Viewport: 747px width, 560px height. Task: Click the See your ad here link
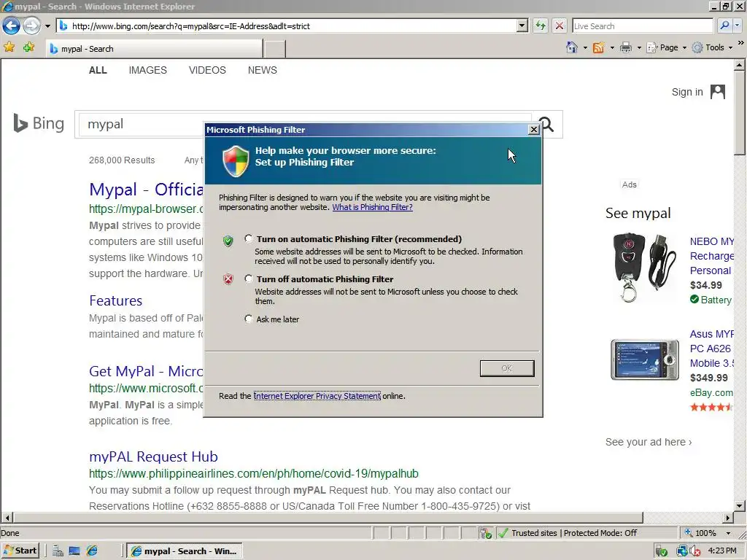[x=649, y=442]
